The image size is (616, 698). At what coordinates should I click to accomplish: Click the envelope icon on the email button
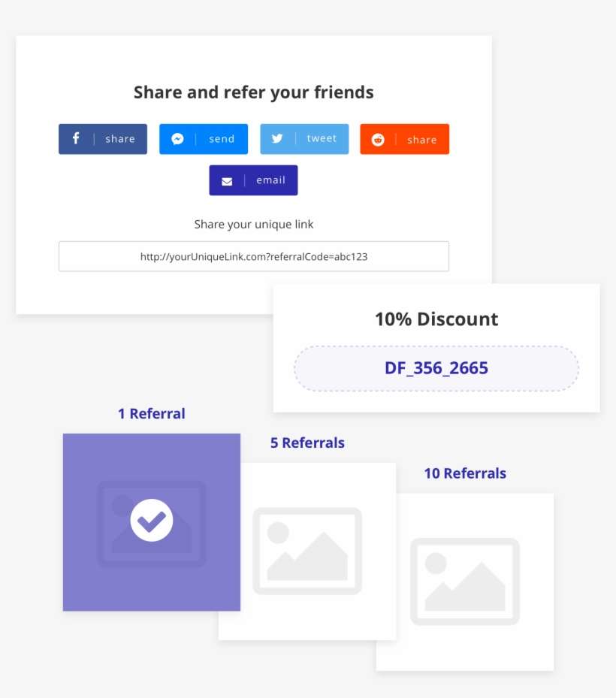tap(227, 180)
